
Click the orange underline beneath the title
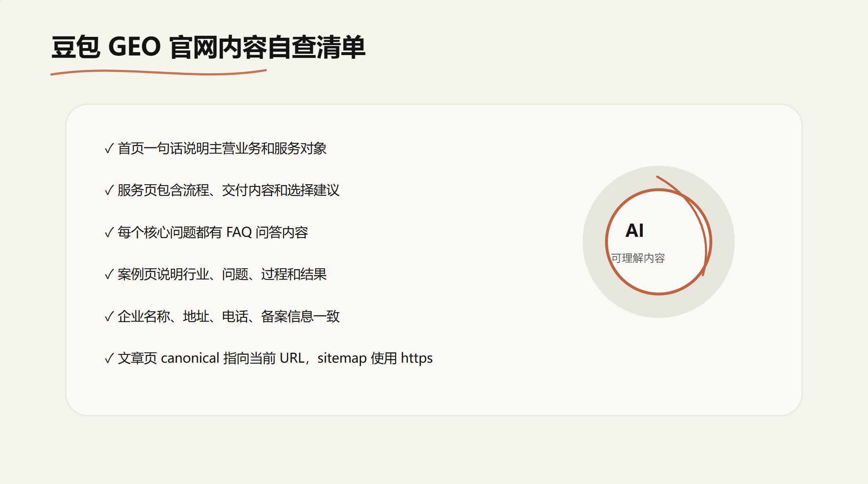click(157, 72)
